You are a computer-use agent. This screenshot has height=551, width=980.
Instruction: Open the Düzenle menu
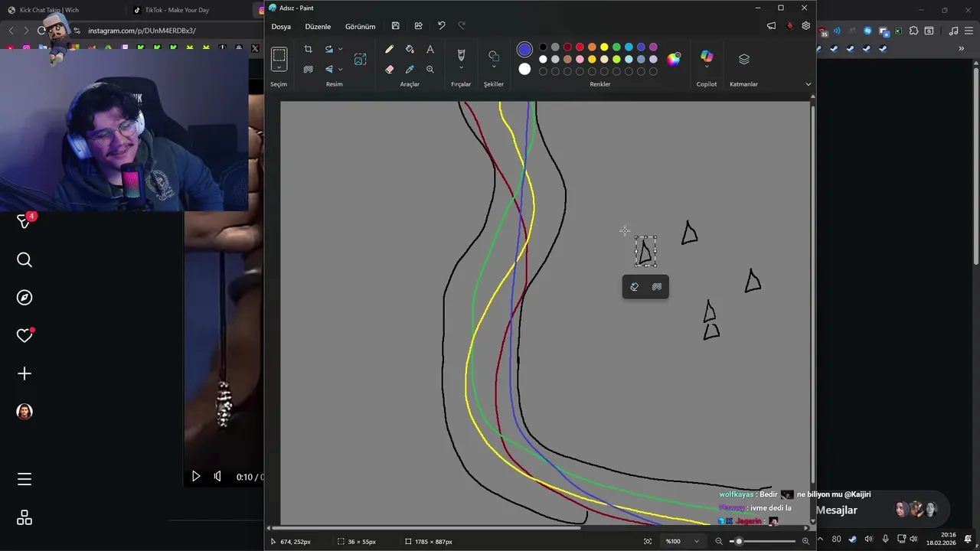(x=318, y=26)
